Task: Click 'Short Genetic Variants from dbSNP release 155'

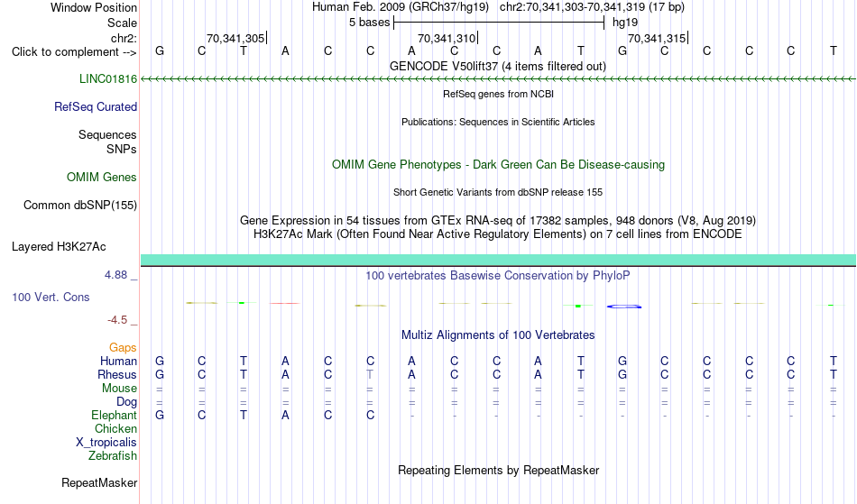Action: pos(498,192)
